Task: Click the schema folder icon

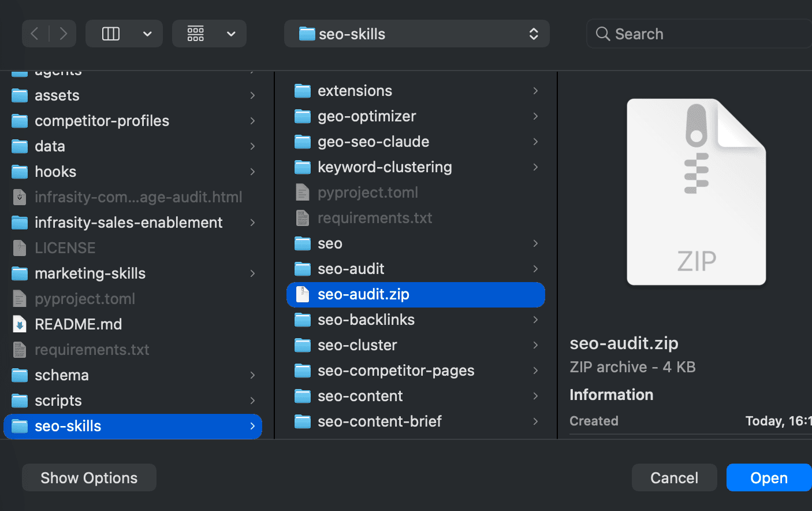Action: (x=20, y=375)
